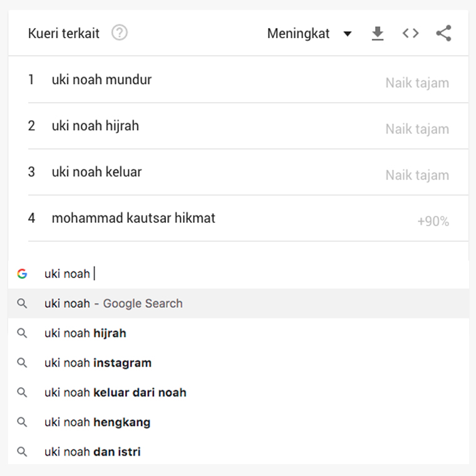Click search icon beside 'uki noah hijrah' suggestion
Screen dimensions: 476x476
tap(22, 333)
